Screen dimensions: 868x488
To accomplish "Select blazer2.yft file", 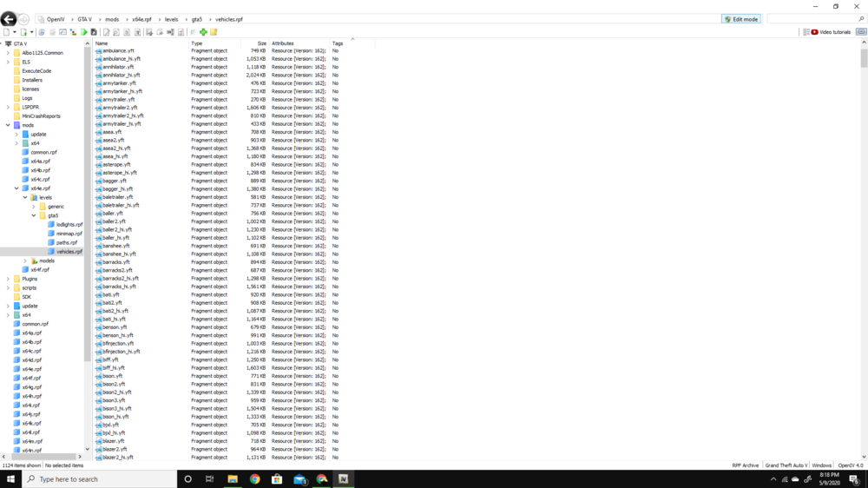I will tap(111, 449).
